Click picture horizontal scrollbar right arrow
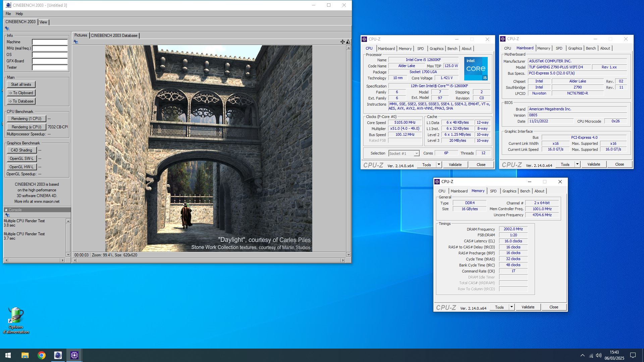Screen dimensions: 644x362 pyautogui.click(x=343, y=260)
